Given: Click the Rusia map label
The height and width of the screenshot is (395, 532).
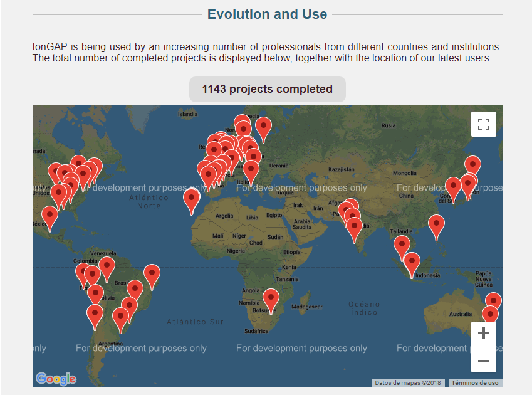Looking at the screenshot, I should (x=389, y=125).
